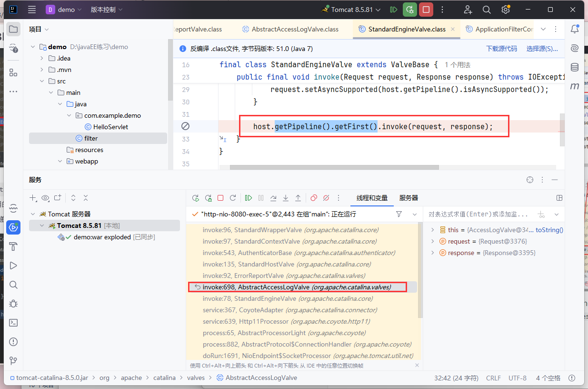The width and height of the screenshot is (588, 389).
Task: Toggle the services view options eye icon
Action: click(x=45, y=198)
